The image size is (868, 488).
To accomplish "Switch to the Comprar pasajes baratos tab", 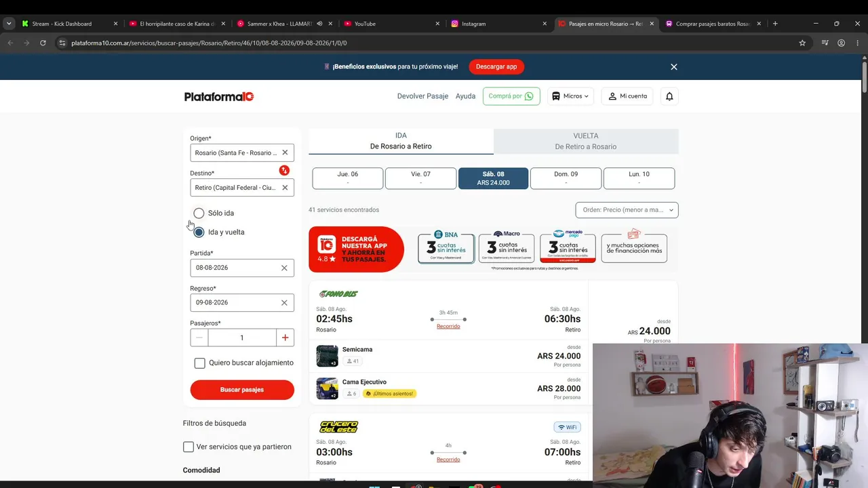I will [x=713, y=24].
